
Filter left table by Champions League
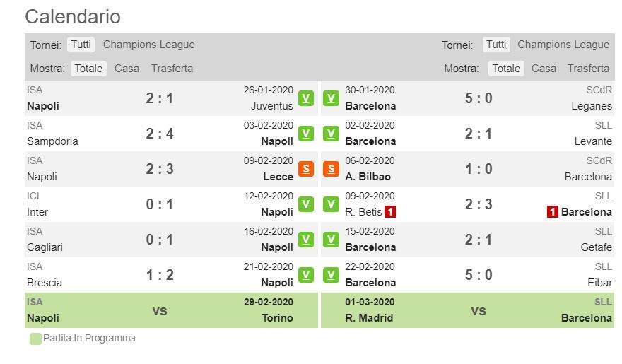click(148, 45)
